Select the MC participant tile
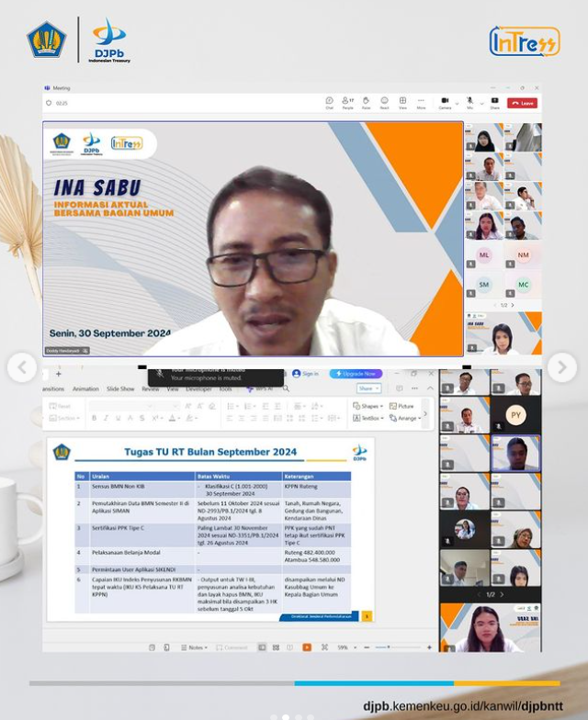588x720 pixels. (524, 285)
